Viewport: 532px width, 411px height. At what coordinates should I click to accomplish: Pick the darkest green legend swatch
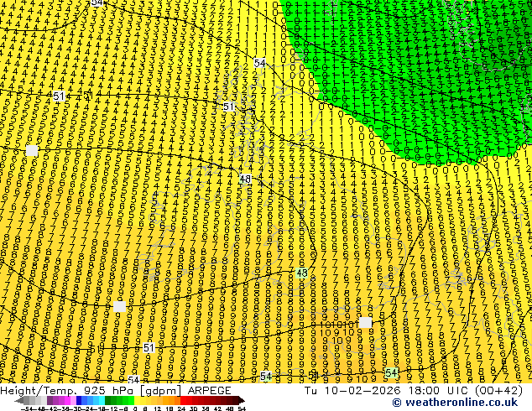(x=107, y=400)
